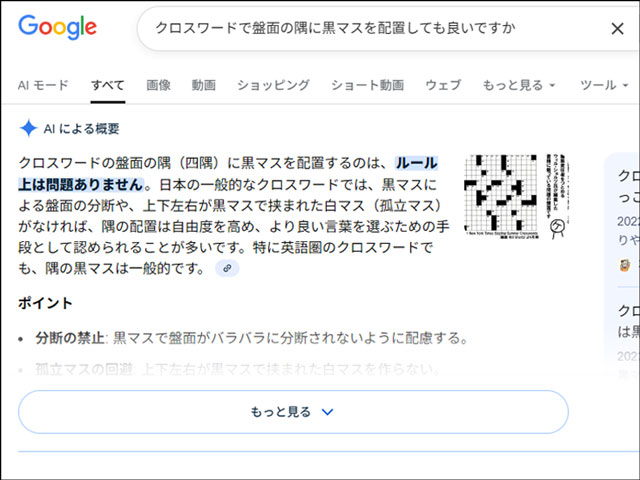This screenshot has height=480, width=640.
Task: Expand the AI overview with もっと見る
Action: point(293,411)
